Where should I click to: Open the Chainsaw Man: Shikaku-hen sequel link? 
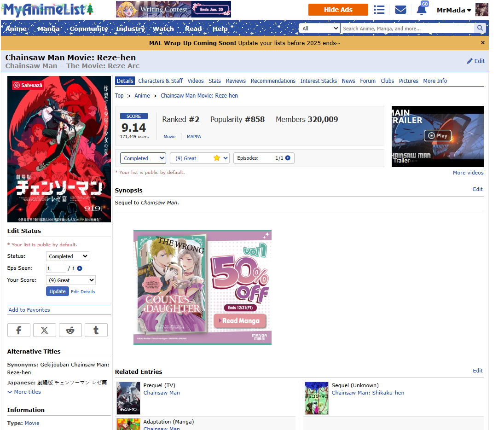(x=368, y=393)
